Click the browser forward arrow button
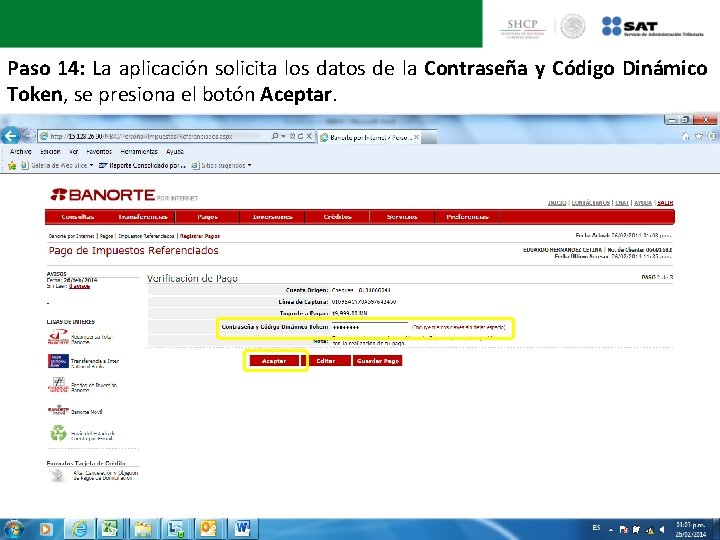Screen dimensions: 720x540 pyautogui.click(x=28, y=136)
